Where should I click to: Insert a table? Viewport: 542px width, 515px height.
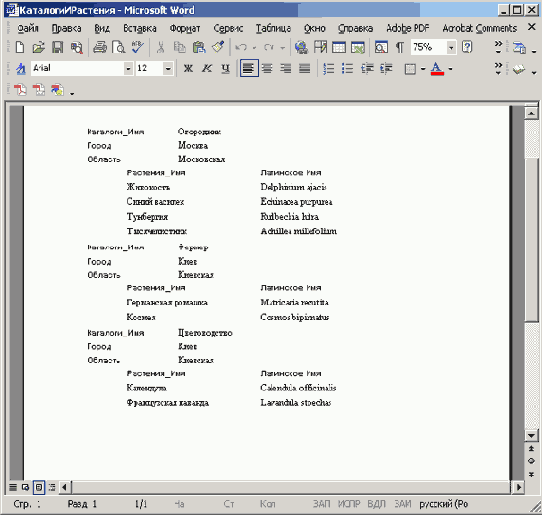pos(339,47)
